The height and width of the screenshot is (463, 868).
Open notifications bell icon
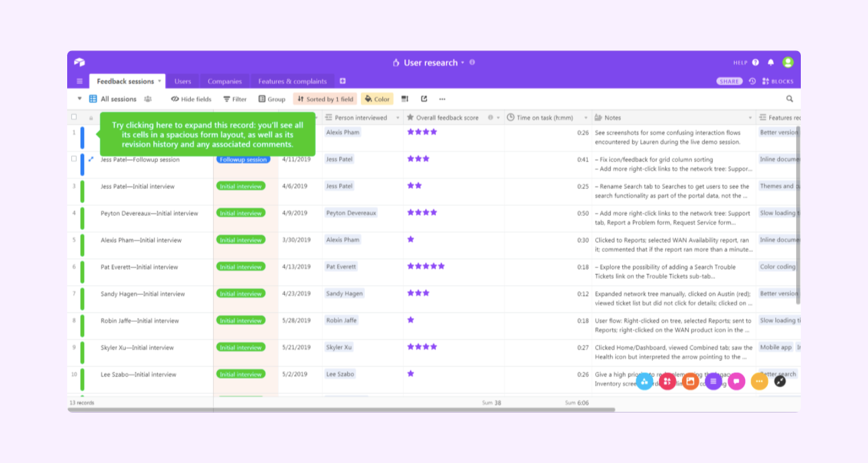[x=771, y=62]
